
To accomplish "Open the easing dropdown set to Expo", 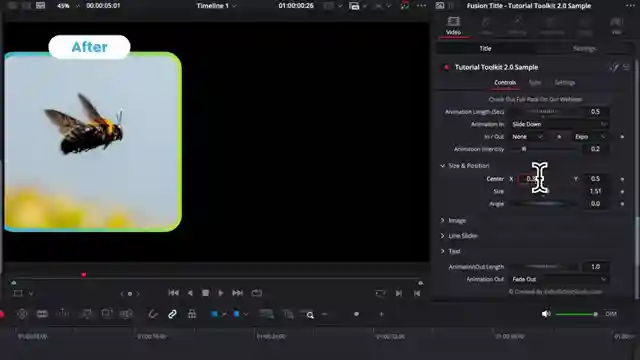I will (x=590, y=137).
